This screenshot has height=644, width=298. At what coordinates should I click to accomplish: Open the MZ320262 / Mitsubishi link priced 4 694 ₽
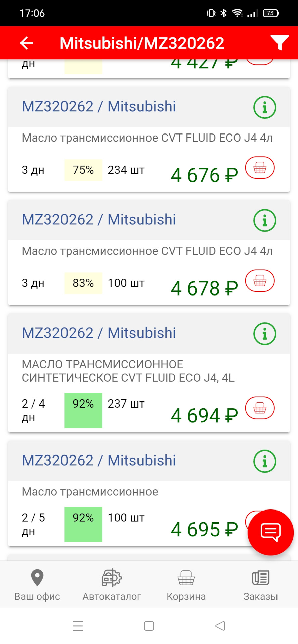click(99, 333)
